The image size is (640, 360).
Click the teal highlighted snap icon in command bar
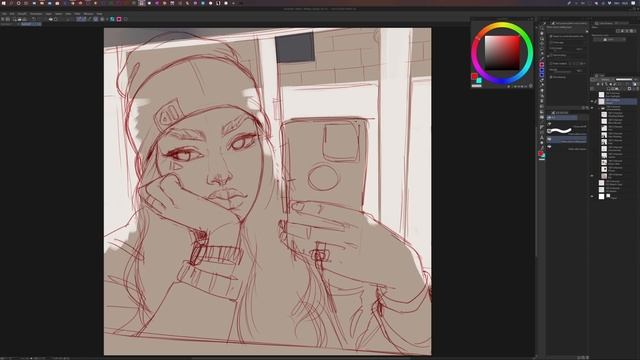pos(112,19)
